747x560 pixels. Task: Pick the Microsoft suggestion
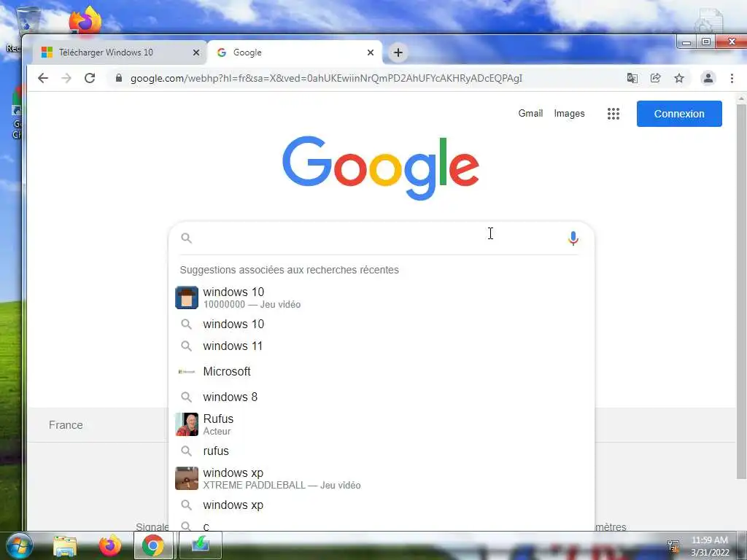click(381, 371)
